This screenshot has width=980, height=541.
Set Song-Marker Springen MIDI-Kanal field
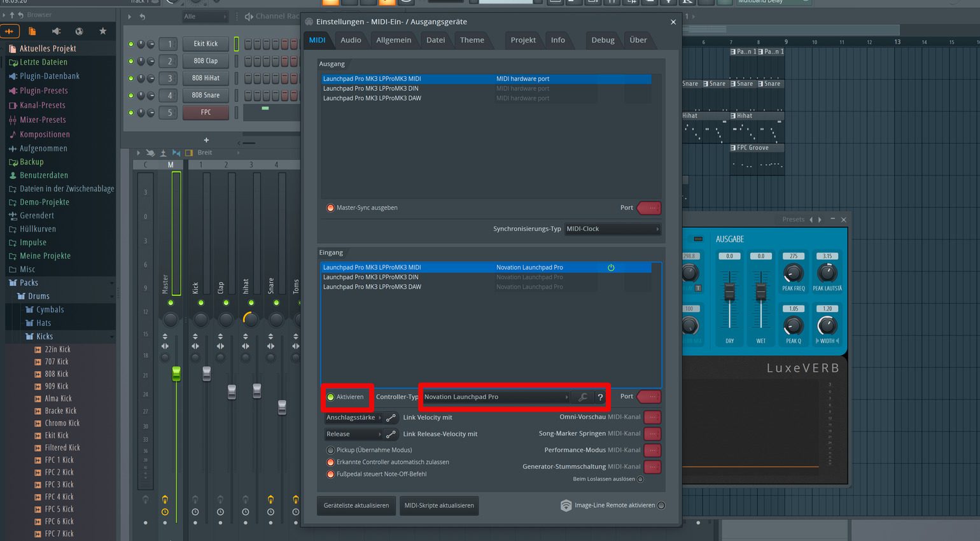point(652,433)
